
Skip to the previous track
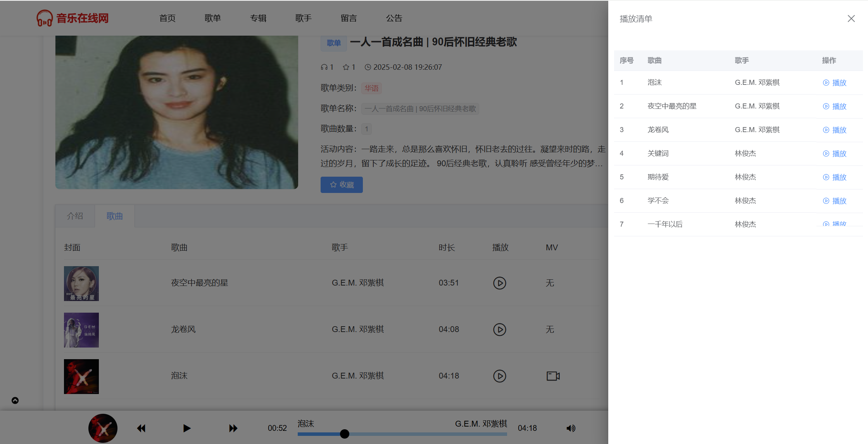(x=141, y=428)
